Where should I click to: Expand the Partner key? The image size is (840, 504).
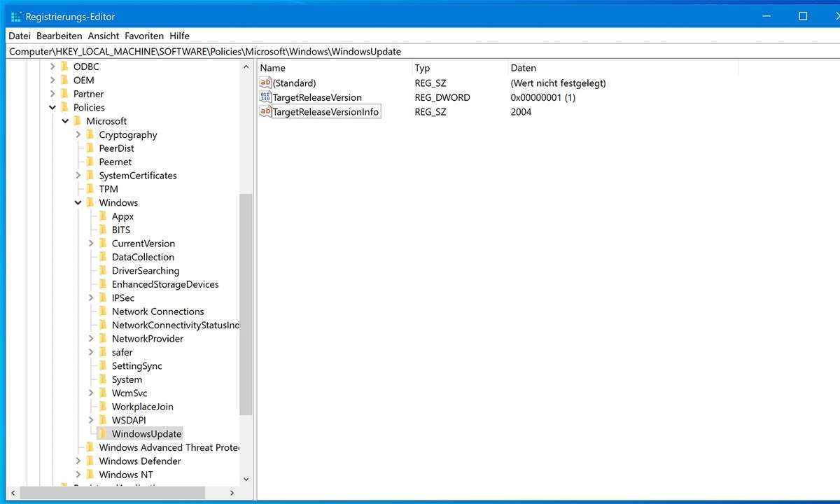(52, 94)
